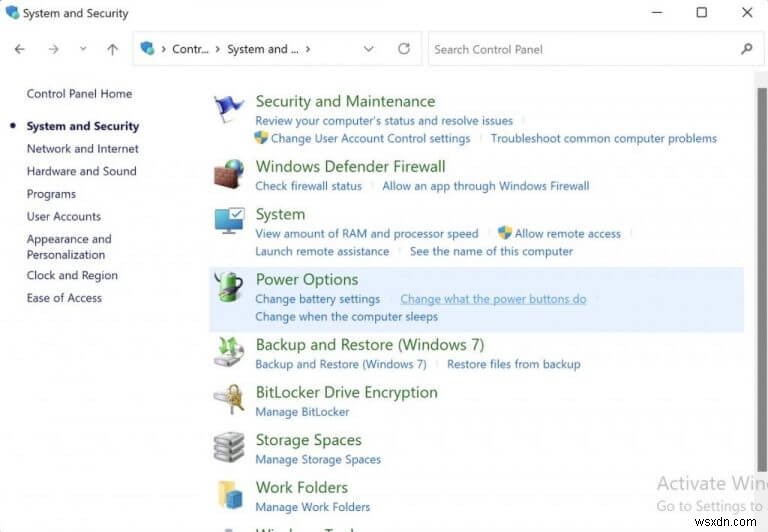Screen dimensions: 768x532
Task: Open Ease of Access category
Action: tap(64, 298)
